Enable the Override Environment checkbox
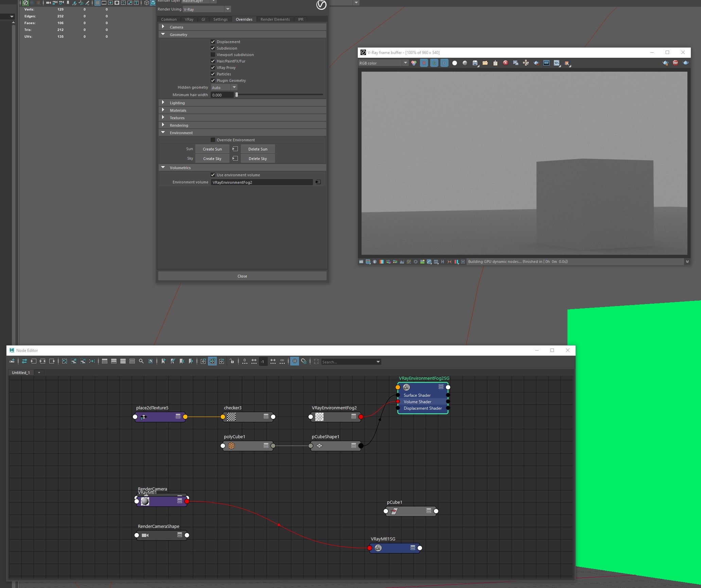The width and height of the screenshot is (701, 588). click(213, 140)
